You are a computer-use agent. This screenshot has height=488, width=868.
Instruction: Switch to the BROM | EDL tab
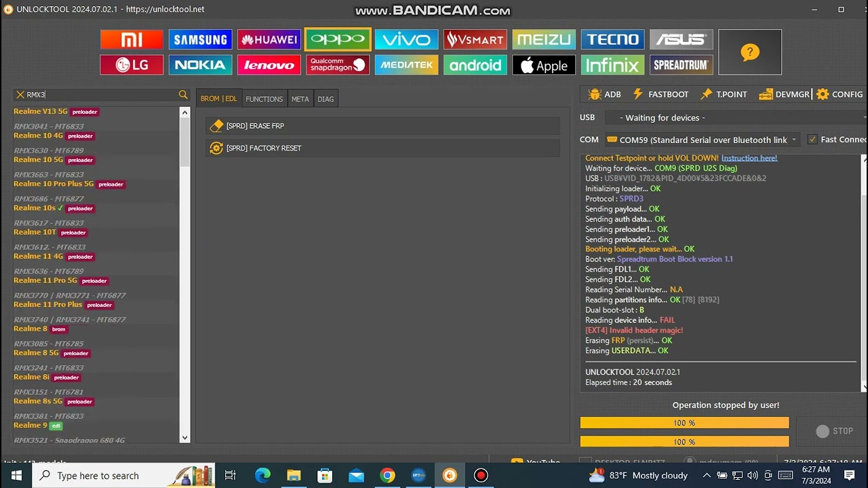click(218, 99)
